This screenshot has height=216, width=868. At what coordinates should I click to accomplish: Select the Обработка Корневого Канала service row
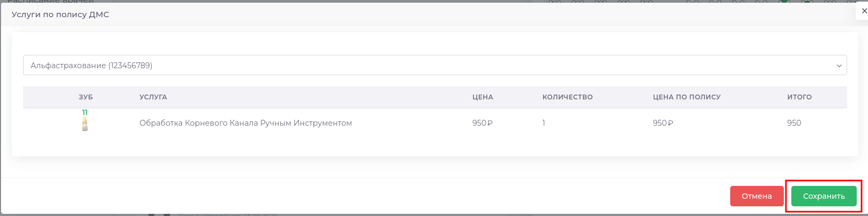coord(246,123)
